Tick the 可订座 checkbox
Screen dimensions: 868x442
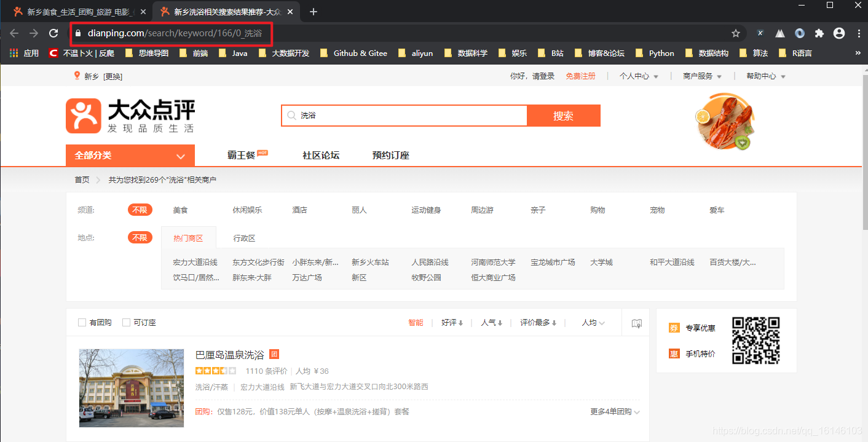pos(126,323)
